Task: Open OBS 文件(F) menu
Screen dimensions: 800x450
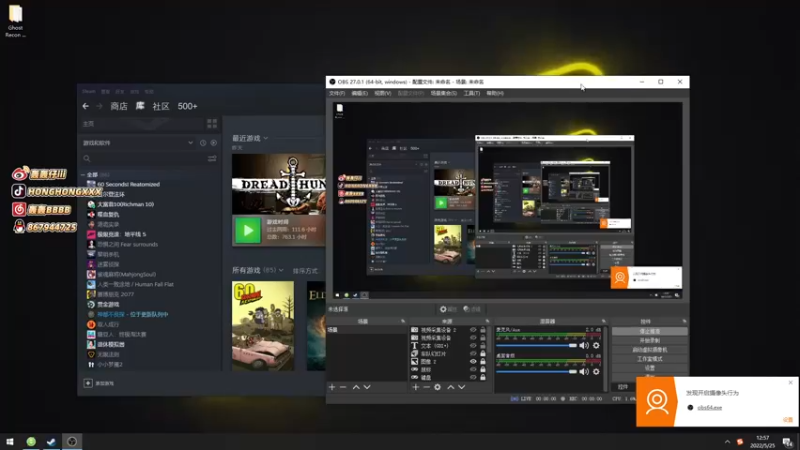Action: click(x=337, y=93)
